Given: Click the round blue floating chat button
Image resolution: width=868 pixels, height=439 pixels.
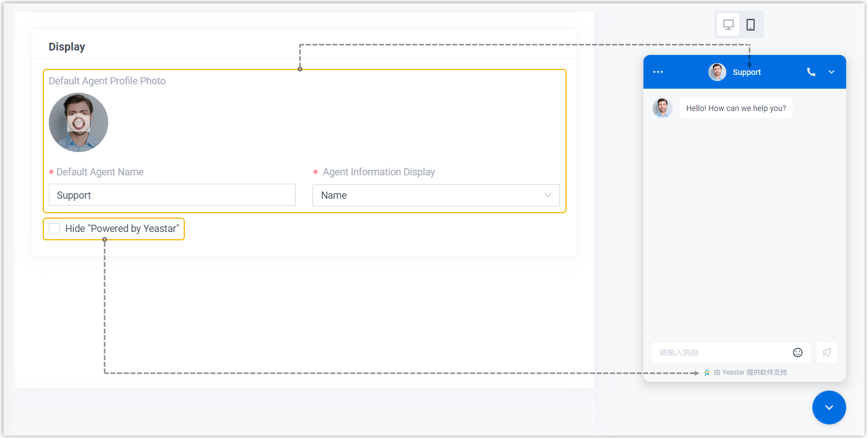Looking at the screenshot, I should (829, 407).
